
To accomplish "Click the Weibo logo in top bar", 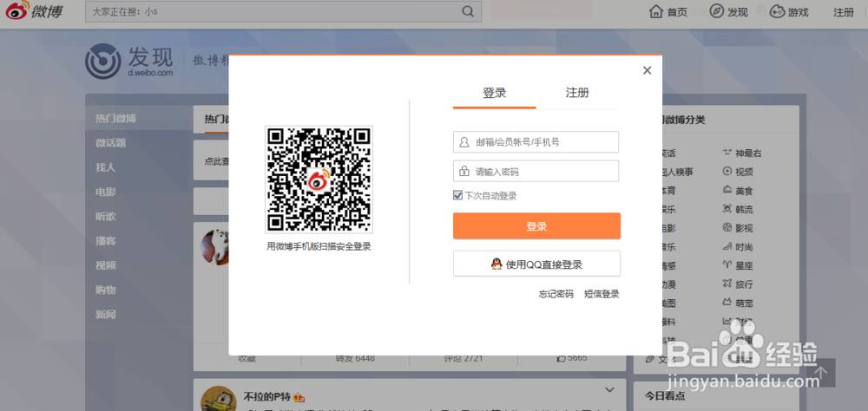I will [x=35, y=11].
